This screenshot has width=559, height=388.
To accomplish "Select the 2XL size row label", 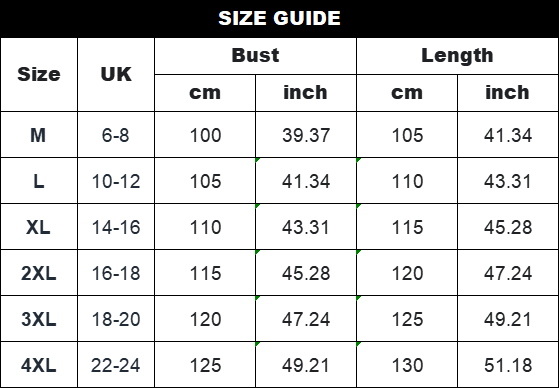I will click(x=39, y=273).
